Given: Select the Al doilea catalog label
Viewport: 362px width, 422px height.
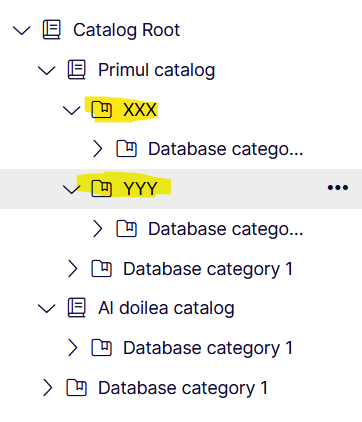Looking at the screenshot, I should pyautogui.click(x=166, y=308).
